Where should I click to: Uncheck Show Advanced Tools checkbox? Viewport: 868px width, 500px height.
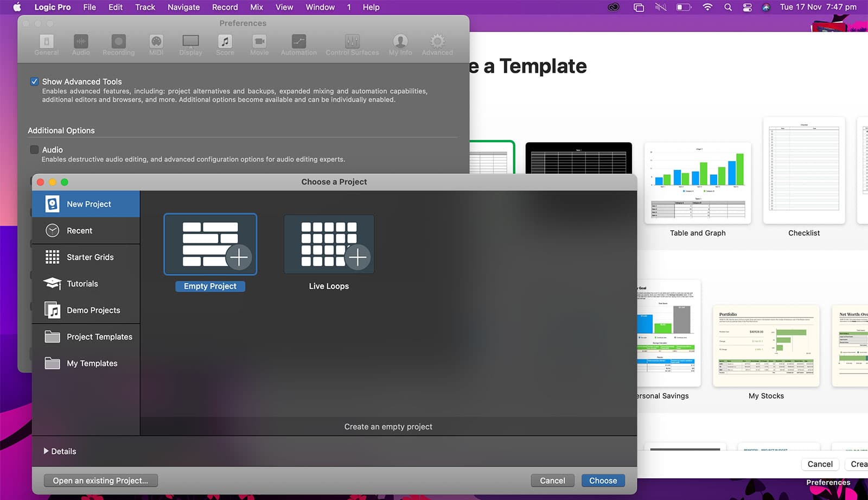pos(34,81)
